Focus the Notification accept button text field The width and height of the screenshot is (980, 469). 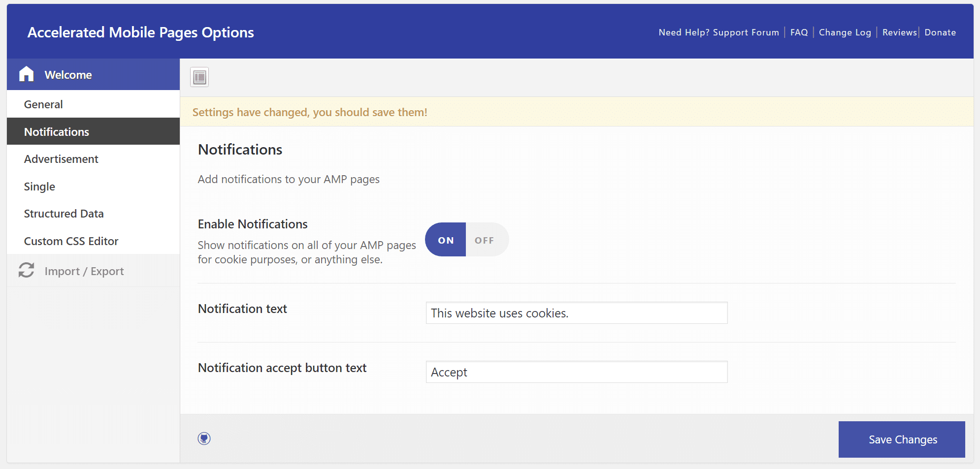[577, 372]
